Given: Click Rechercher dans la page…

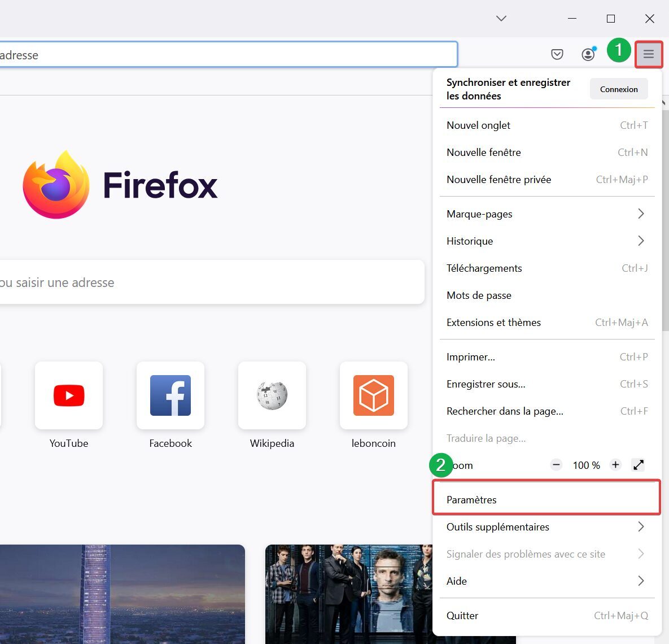Looking at the screenshot, I should click(547, 411).
